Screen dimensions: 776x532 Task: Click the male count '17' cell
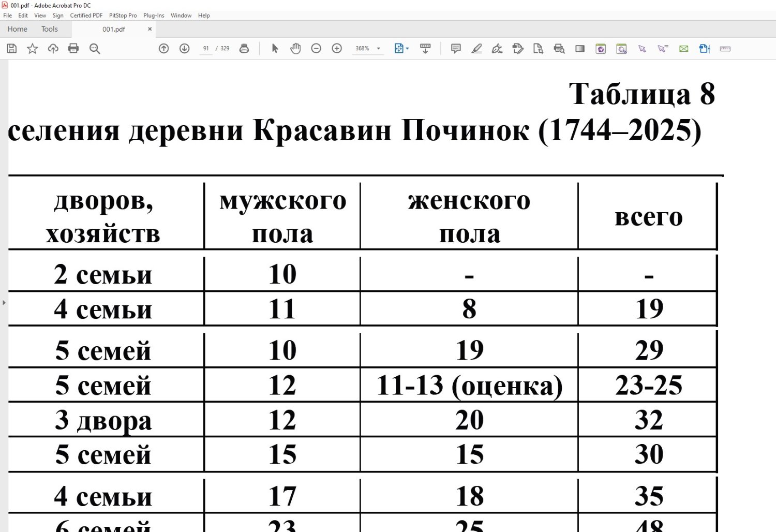pos(282,496)
